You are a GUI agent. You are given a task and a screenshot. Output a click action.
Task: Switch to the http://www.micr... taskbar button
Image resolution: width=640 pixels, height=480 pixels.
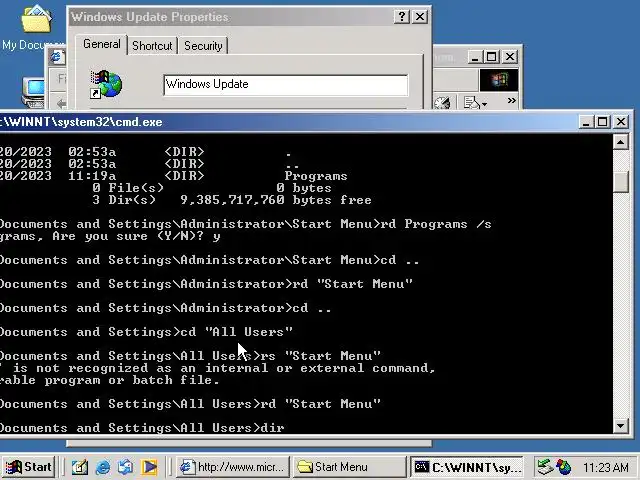coord(233,467)
